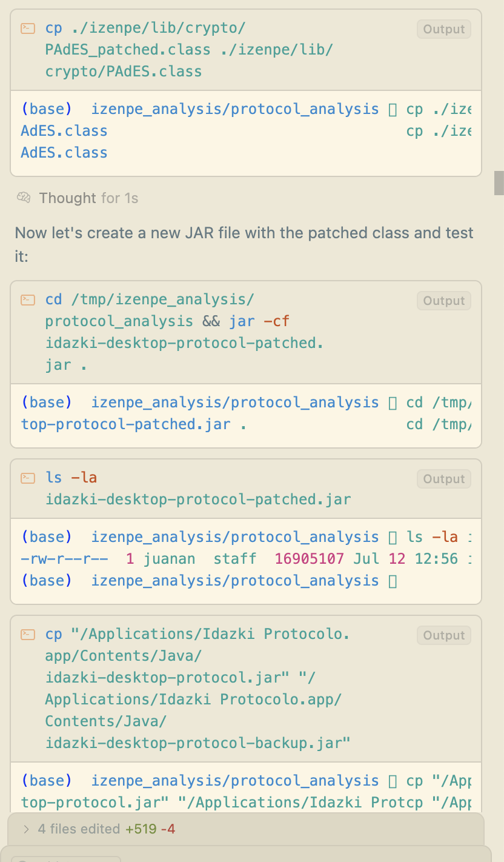This screenshot has width=504, height=862.
Task: Click the shell icon in the patched jar creation block
Action: click(x=28, y=299)
